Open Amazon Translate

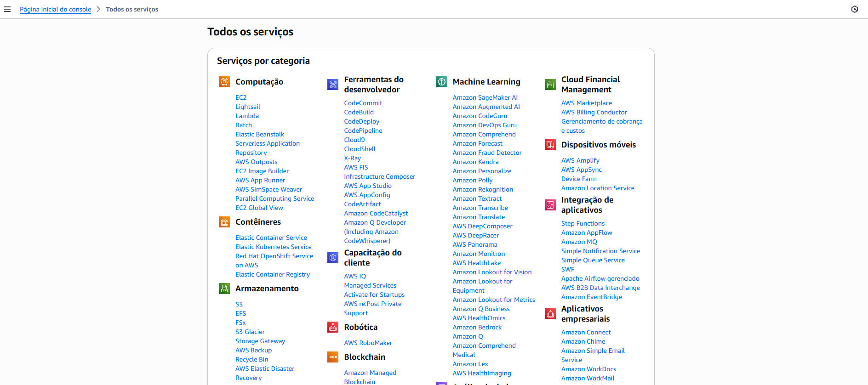pos(479,217)
